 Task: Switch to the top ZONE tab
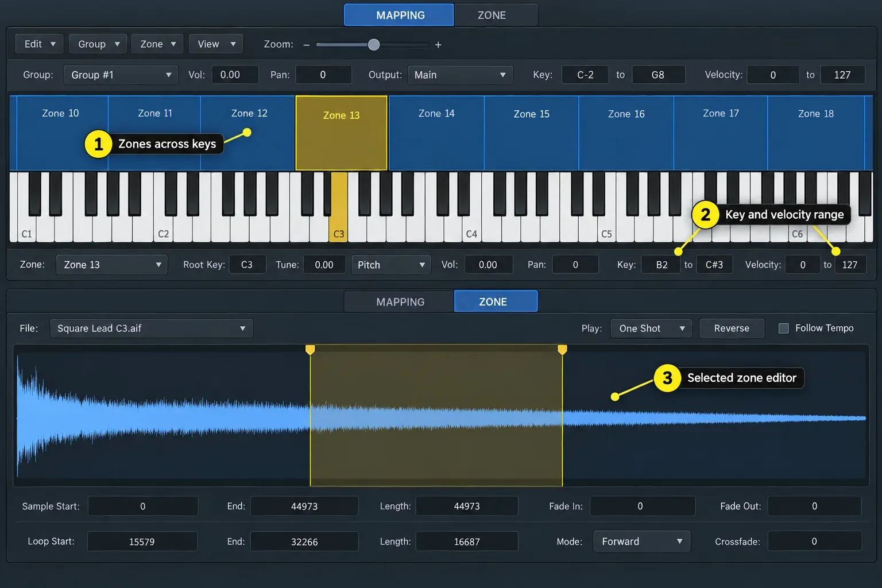(496, 16)
